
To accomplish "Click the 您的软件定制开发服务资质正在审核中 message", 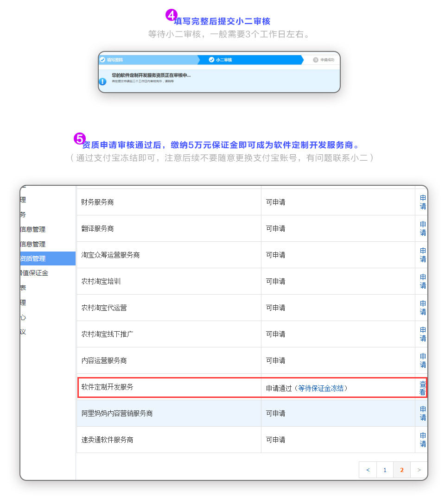I will pos(151,75).
